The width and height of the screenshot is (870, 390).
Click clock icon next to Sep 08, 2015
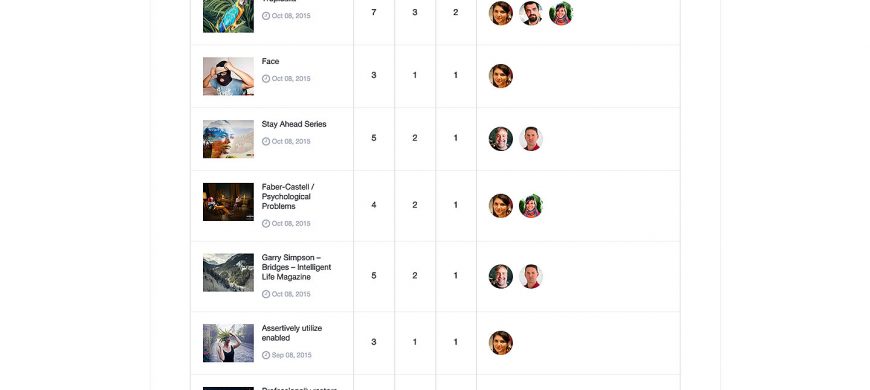[x=266, y=355]
